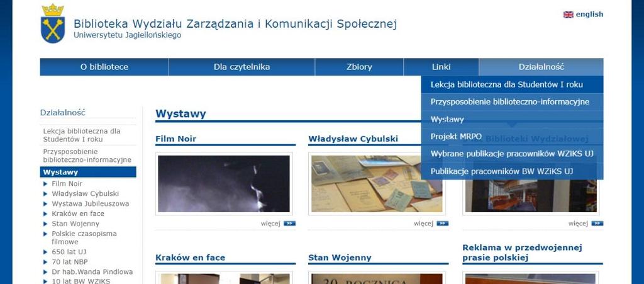Open Reklama w przedwojennej prasie polskiej heading

coord(523,253)
